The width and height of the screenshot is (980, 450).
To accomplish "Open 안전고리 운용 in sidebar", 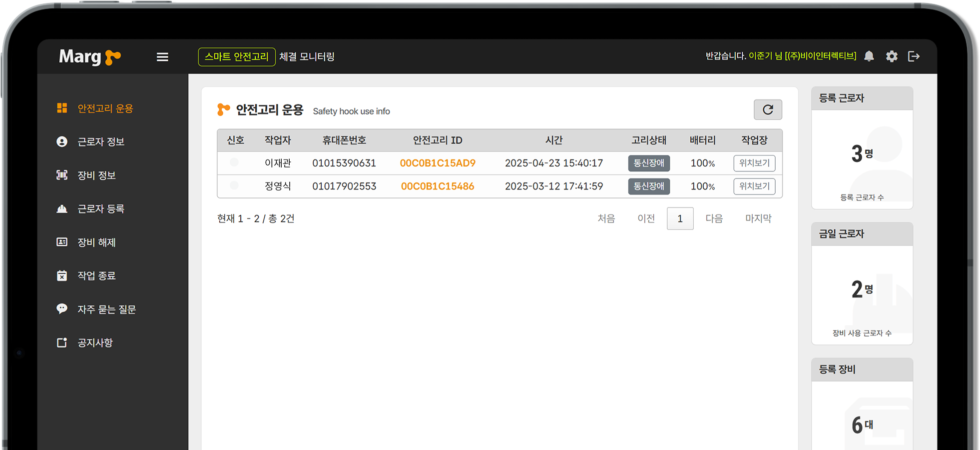I will tap(105, 108).
